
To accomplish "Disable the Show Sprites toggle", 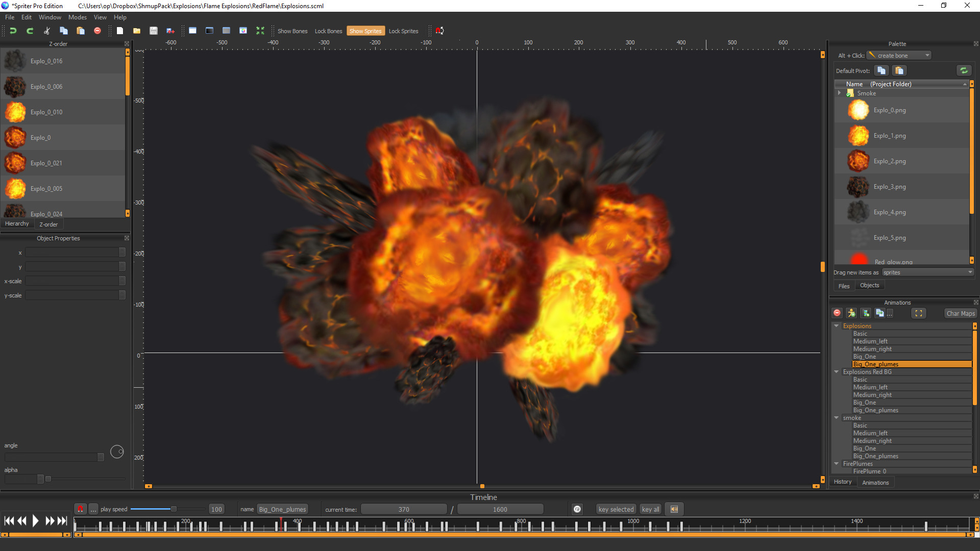I will 365,31.
